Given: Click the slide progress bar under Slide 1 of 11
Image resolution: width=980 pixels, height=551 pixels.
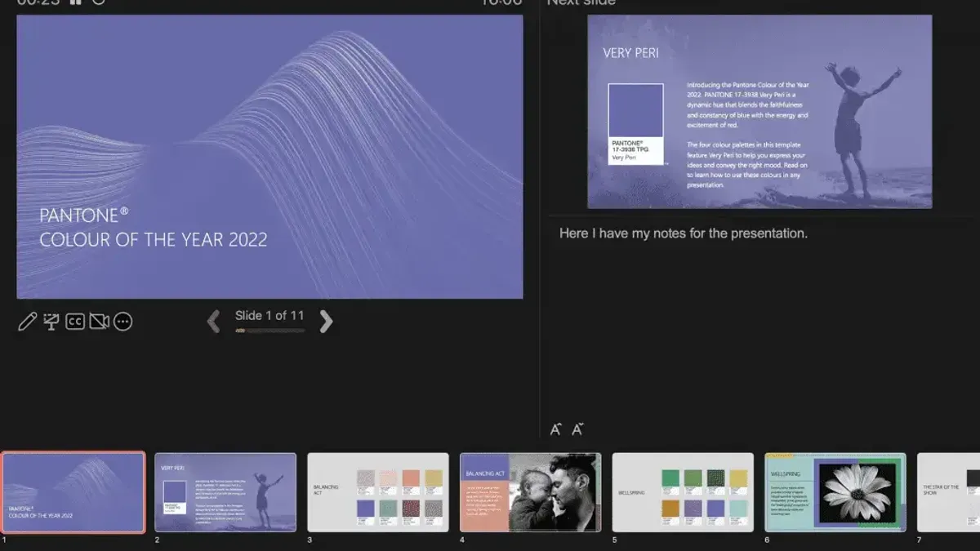Looking at the screenshot, I should (x=269, y=331).
